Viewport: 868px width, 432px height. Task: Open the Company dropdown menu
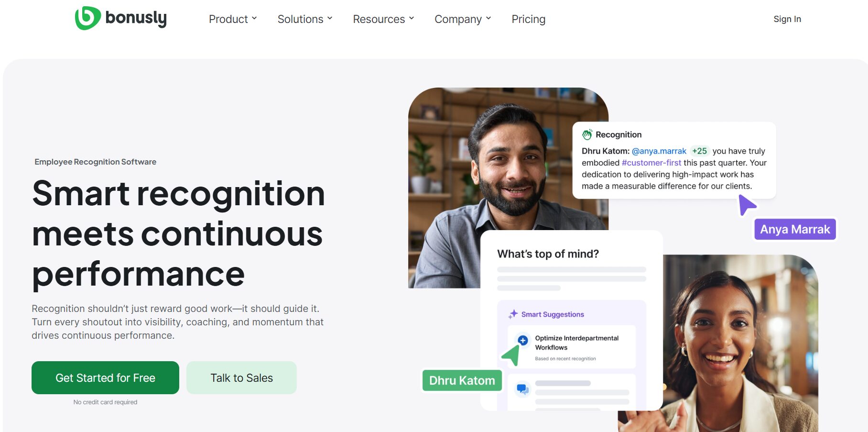(x=463, y=19)
